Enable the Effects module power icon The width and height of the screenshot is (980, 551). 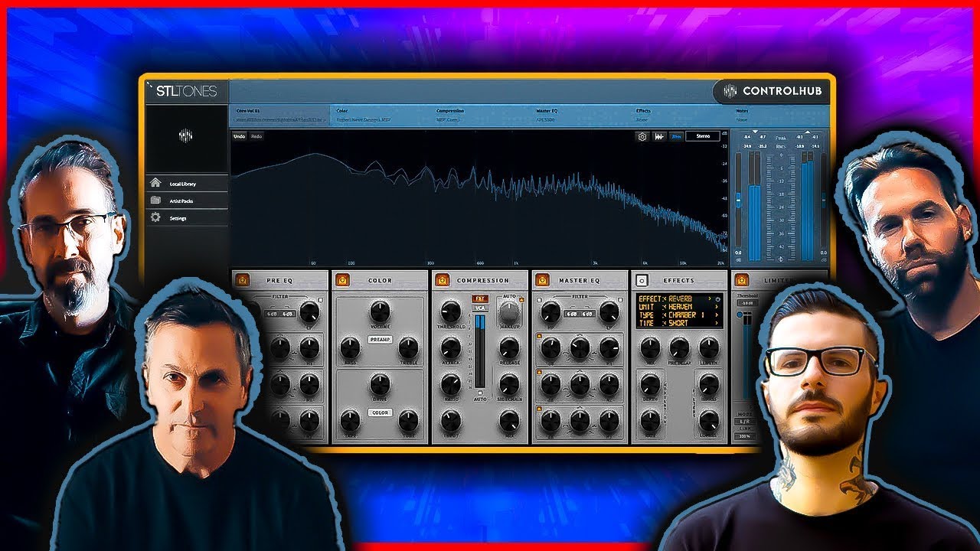pyautogui.click(x=642, y=280)
